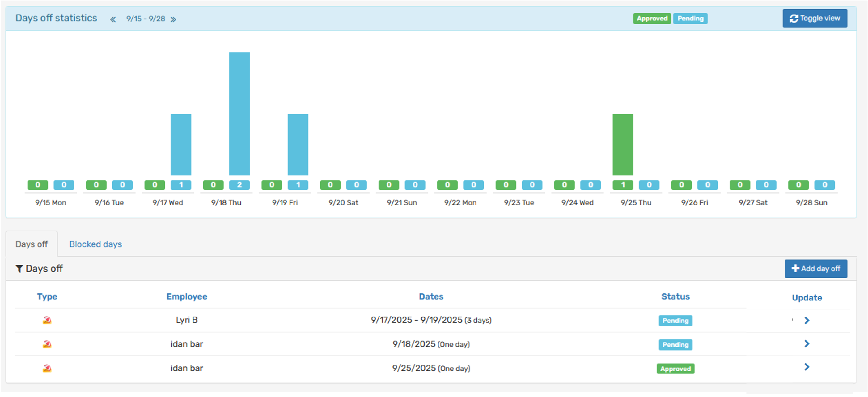This screenshot has width=868, height=397.
Task: Advance to next date range with double-right arrows
Action: 173,19
